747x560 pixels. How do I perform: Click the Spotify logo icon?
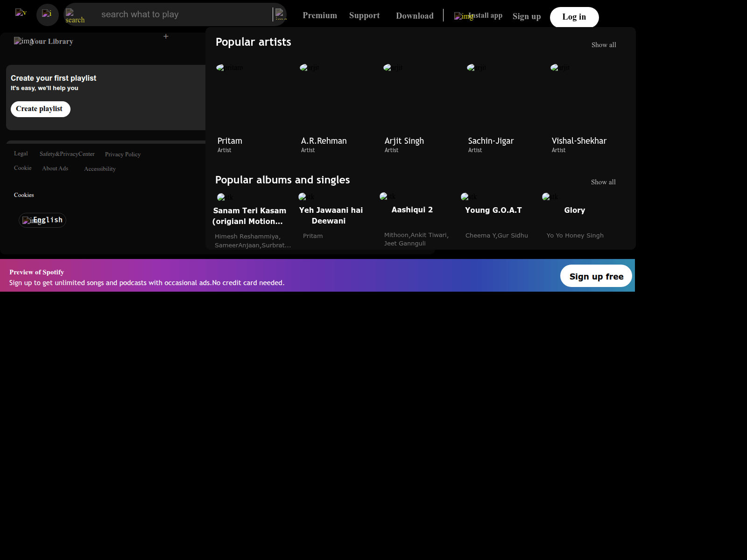(21, 13)
